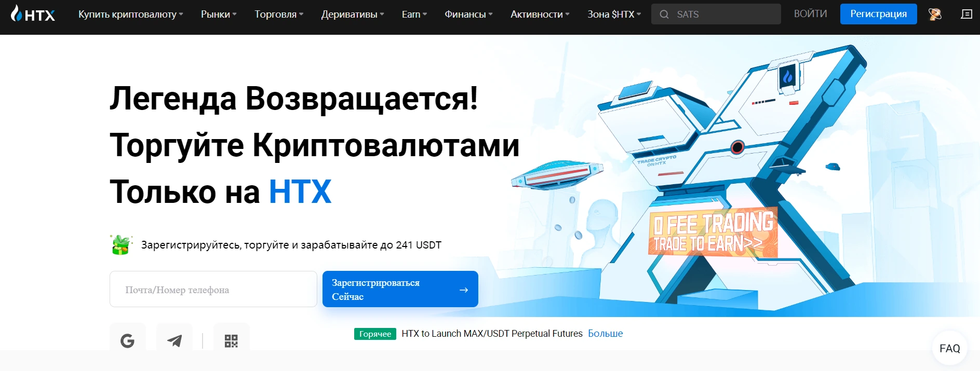980x371 pixels.
Task: Click the Регистрация button
Action: pos(879,14)
